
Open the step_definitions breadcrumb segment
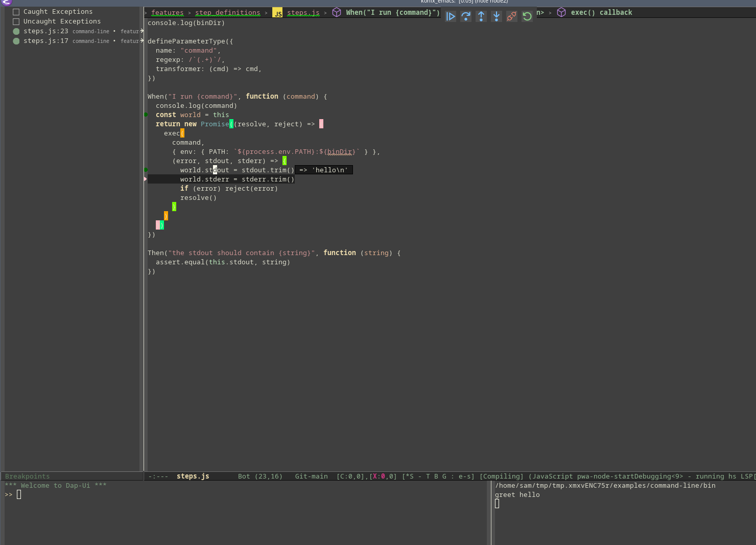[x=227, y=13]
